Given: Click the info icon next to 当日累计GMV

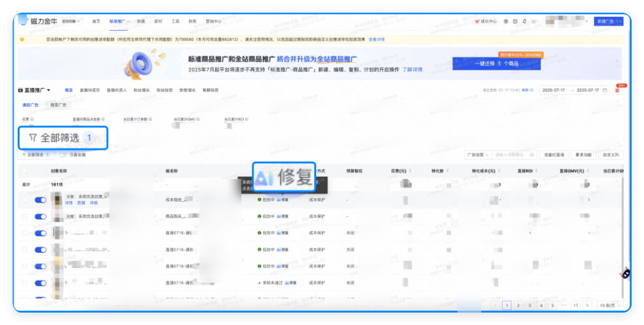Looking at the screenshot, I should pyautogui.click(x=198, y=119).
